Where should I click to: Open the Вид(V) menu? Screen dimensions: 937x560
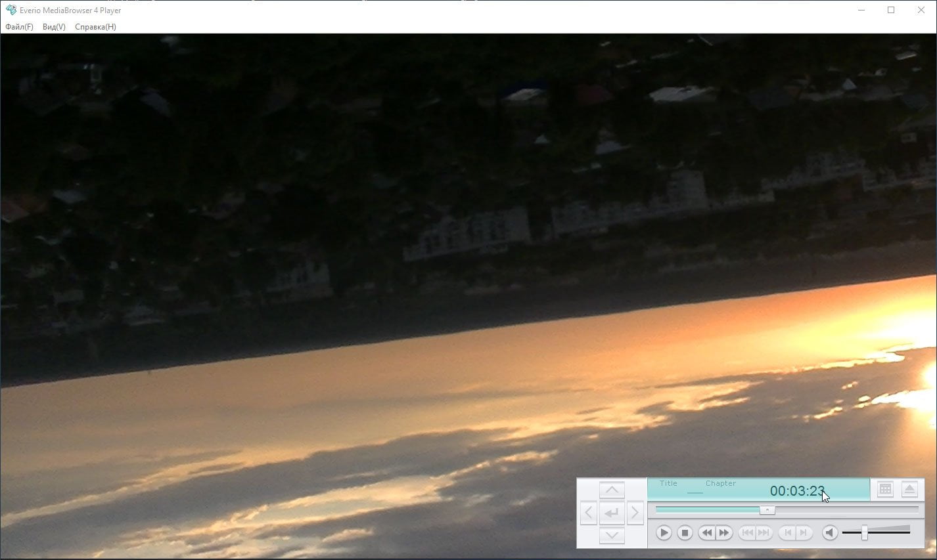pos(54,27)
